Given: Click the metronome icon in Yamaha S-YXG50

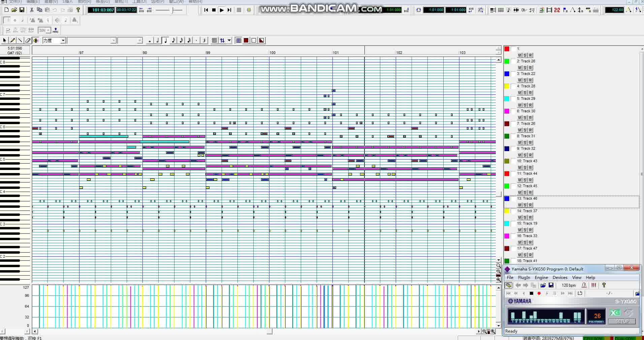Looking at the screenshot, I should point(584,285).
